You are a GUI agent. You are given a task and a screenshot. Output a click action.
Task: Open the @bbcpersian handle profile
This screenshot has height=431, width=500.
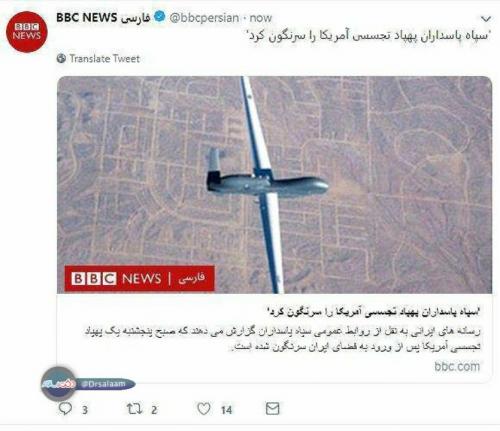[204, 18]
